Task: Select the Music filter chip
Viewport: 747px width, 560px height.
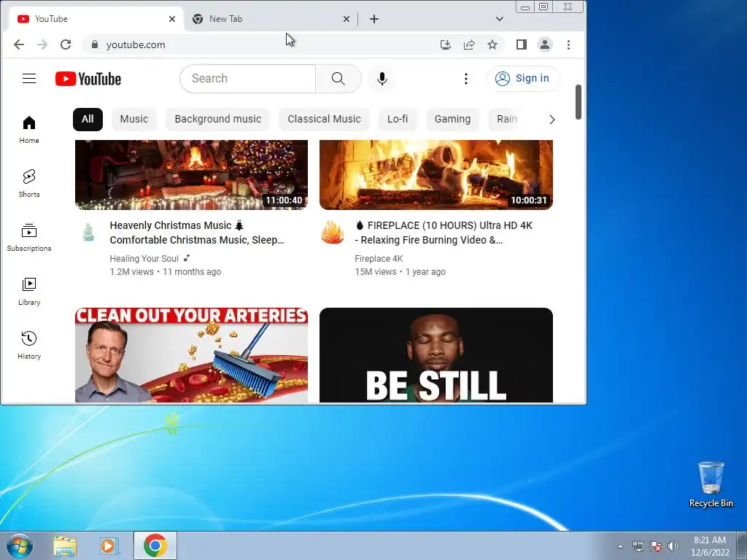Action: coord(134,119)
